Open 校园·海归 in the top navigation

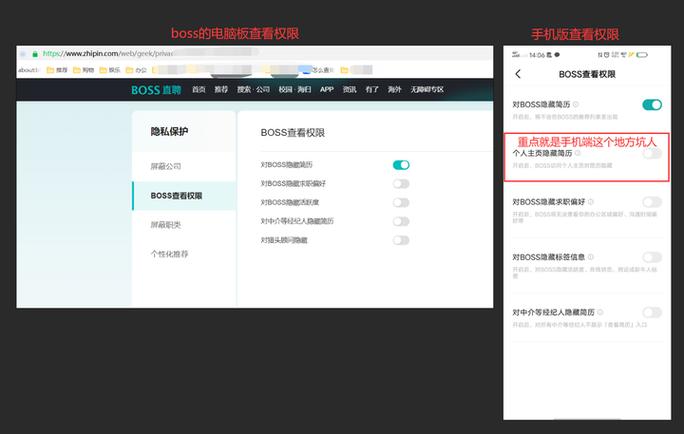(x=295, y=89)
